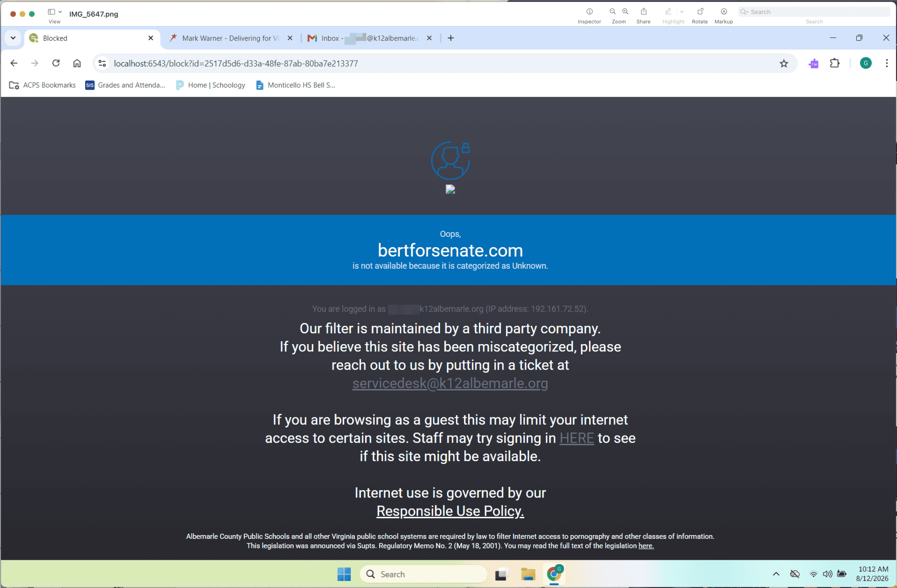897x588 pixels.
Task: Expand the Highlight color dropdown arrow
Action: coord(682,12)
